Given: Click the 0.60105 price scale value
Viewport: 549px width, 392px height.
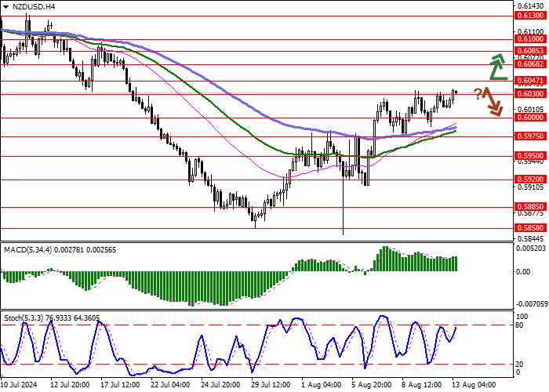Looking at the screenshot, I should pyautogui.click(x=531, y=110).
